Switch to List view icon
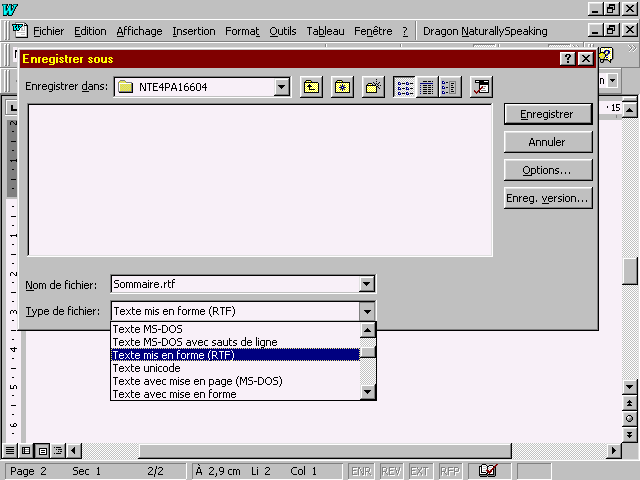The image size is (640, 480). click(x=404, y=87)
